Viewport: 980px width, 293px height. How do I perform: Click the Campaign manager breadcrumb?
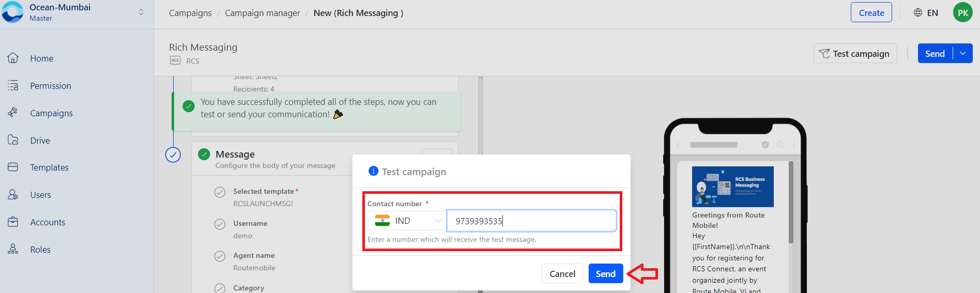pyautogui.click(x=263, y=13)
